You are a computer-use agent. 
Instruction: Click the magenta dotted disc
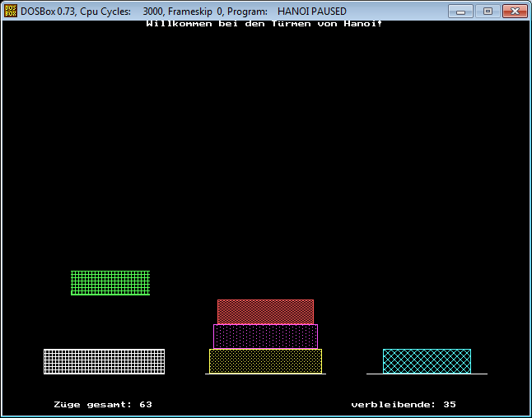tap(265, 337)
